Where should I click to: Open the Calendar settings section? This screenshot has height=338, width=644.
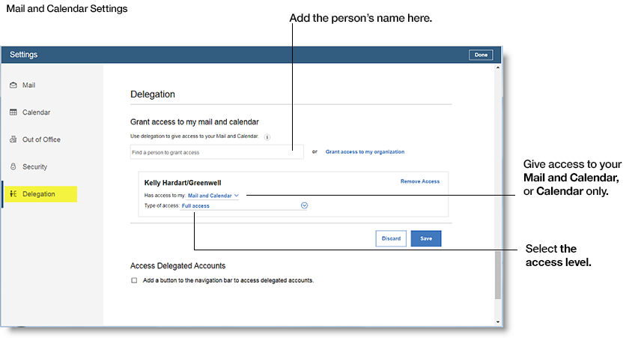click(x=36, y=112)
